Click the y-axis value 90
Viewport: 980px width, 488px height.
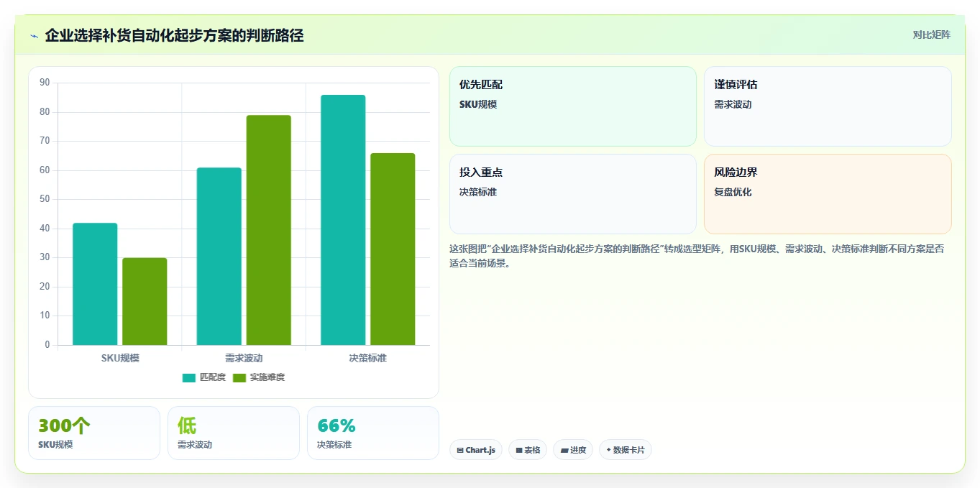point(45,83)
